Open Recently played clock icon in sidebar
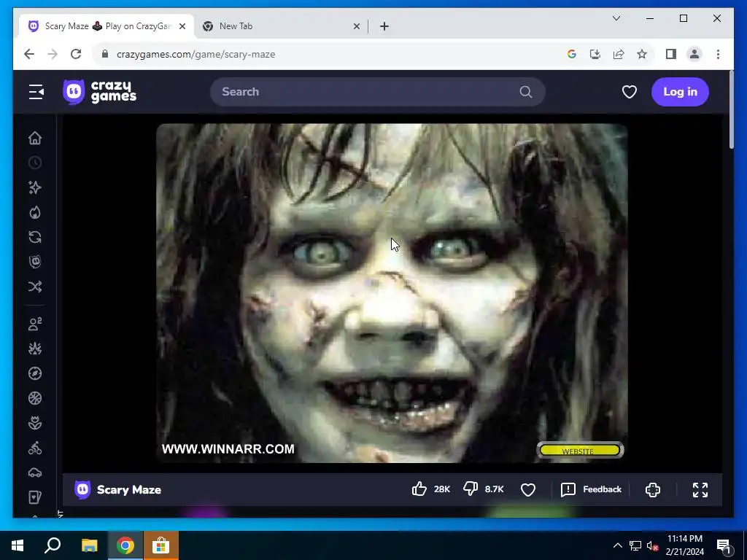This screenshot has height=560, width=747. (35, 163)
